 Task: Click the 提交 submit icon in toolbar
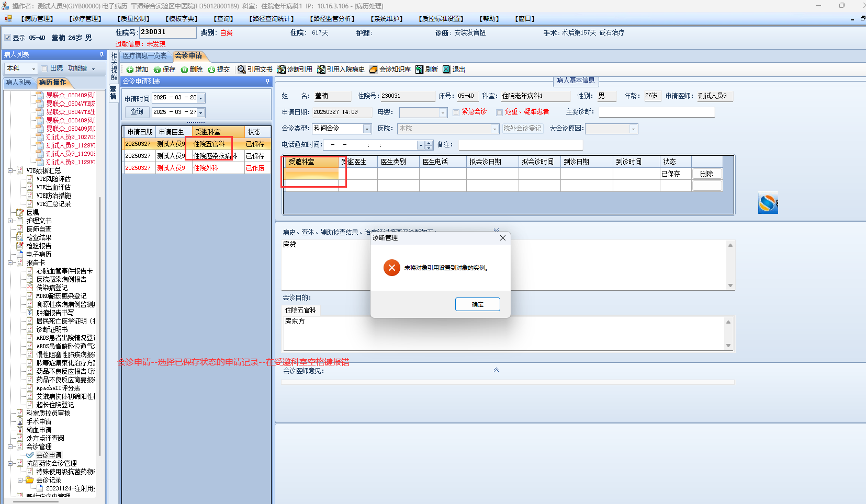pos(211,70)
